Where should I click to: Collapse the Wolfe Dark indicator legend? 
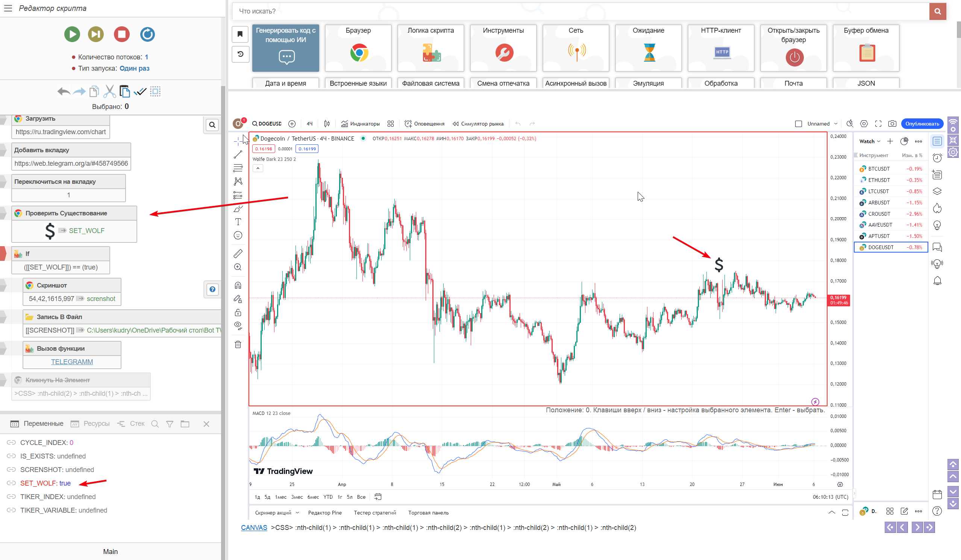(258, 168)
